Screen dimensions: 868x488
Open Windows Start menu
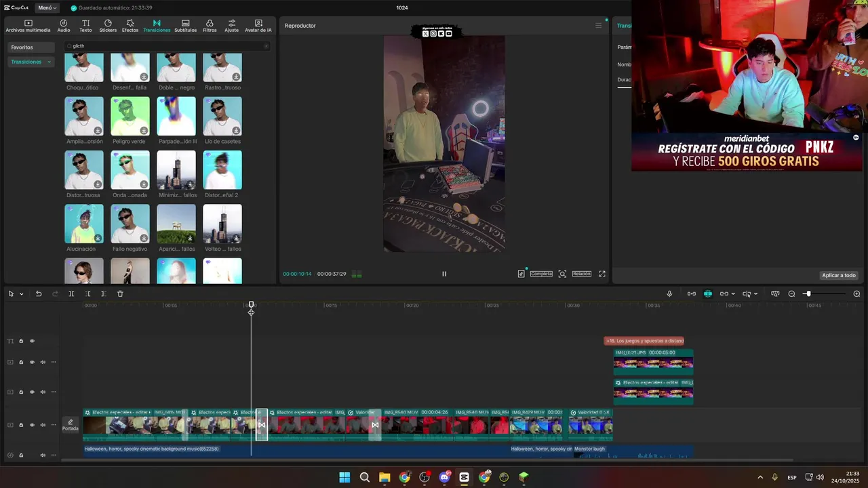(x=344, y=477)
